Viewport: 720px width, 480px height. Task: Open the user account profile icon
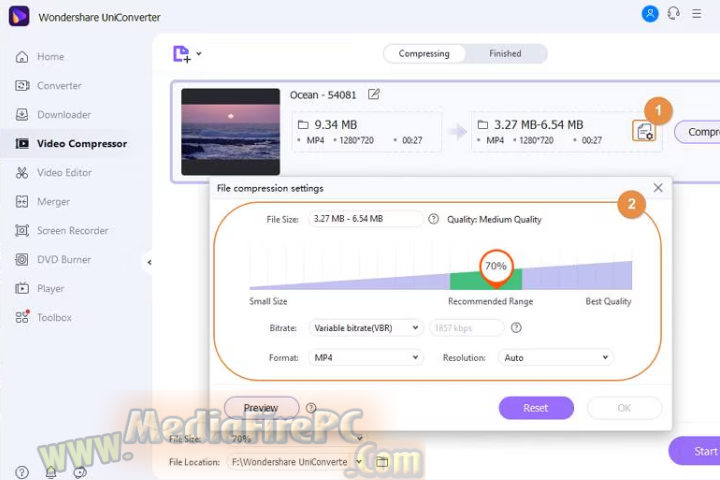pos(650,14)
